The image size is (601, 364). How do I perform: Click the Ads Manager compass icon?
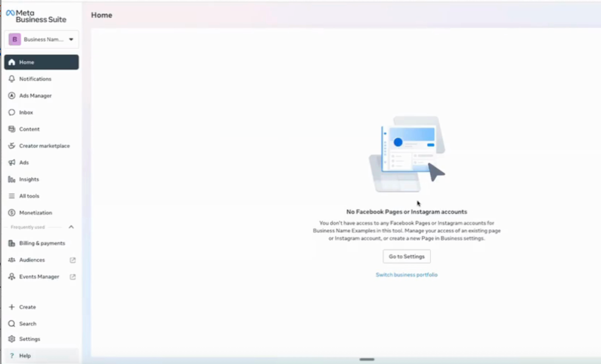(12, 96)
